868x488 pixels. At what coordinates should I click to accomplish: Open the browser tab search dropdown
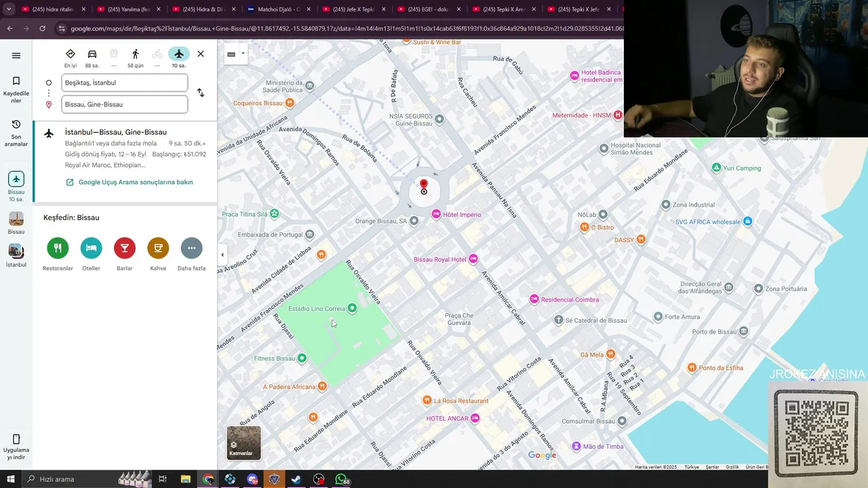click(9, 9)
